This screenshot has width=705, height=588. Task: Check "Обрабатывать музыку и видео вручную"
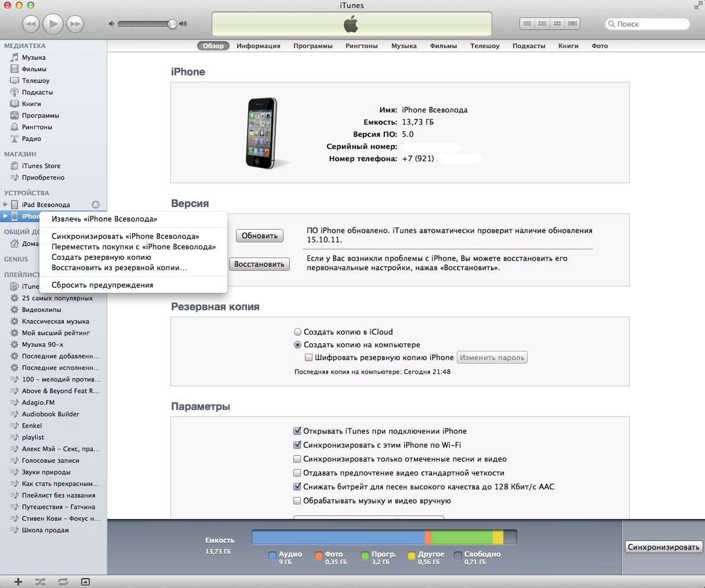coord(297,501)
